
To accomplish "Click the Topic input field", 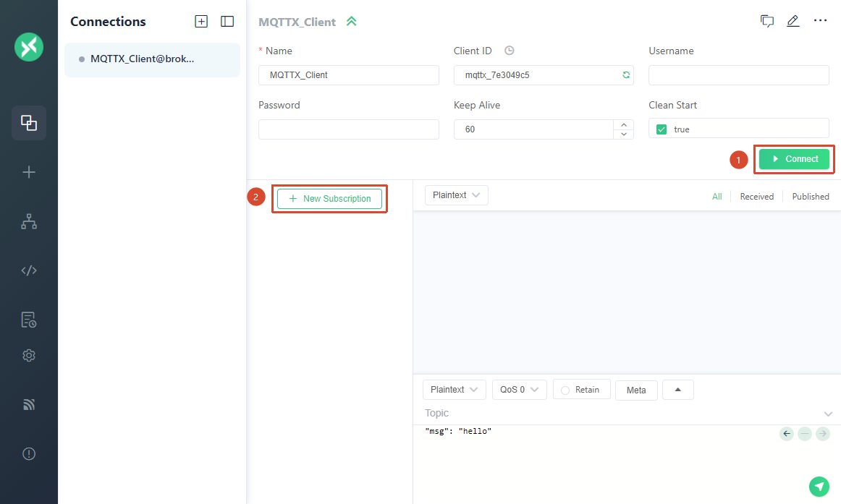I will pos(622,413).
